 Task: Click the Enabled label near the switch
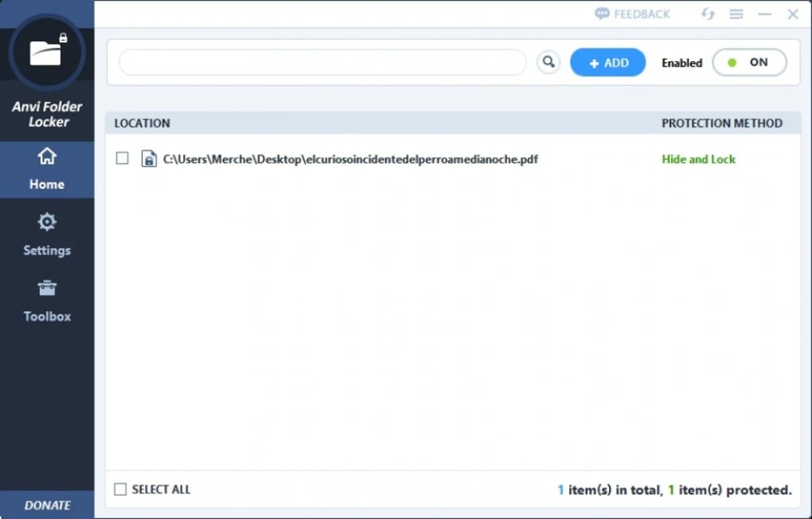(681, 62)
